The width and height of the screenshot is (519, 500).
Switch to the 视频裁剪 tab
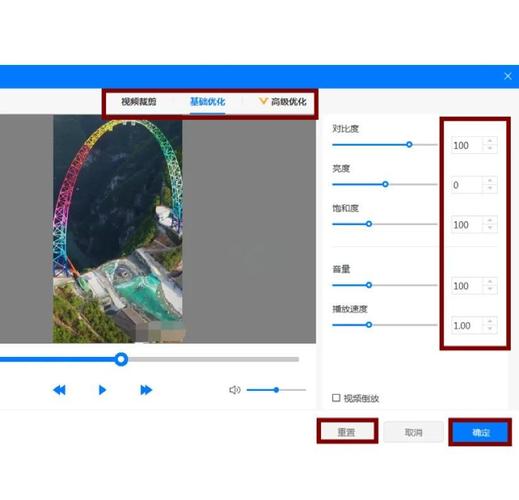(139, 102)
